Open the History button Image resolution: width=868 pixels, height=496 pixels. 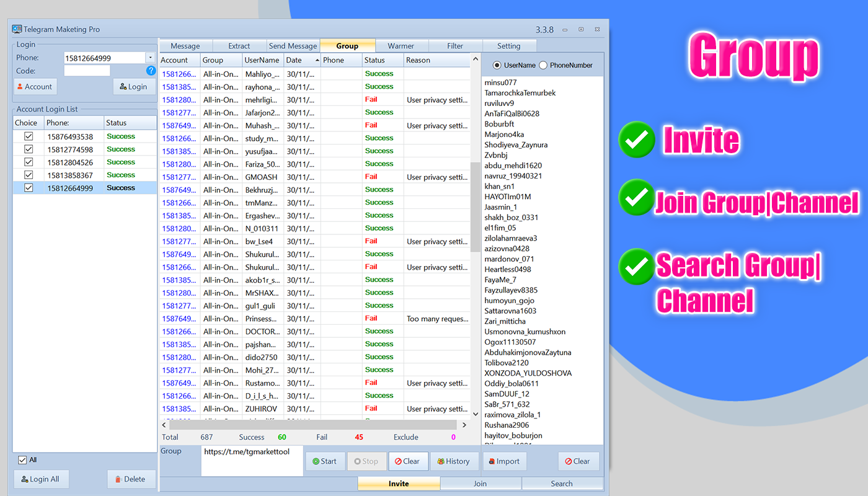click(454, 461)
